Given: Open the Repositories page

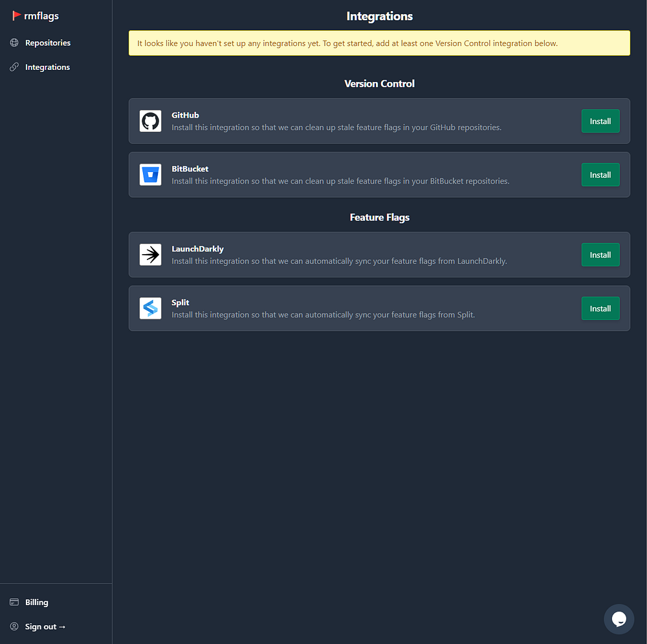Looking at the screenshot, I should click(x=47, y=43).
